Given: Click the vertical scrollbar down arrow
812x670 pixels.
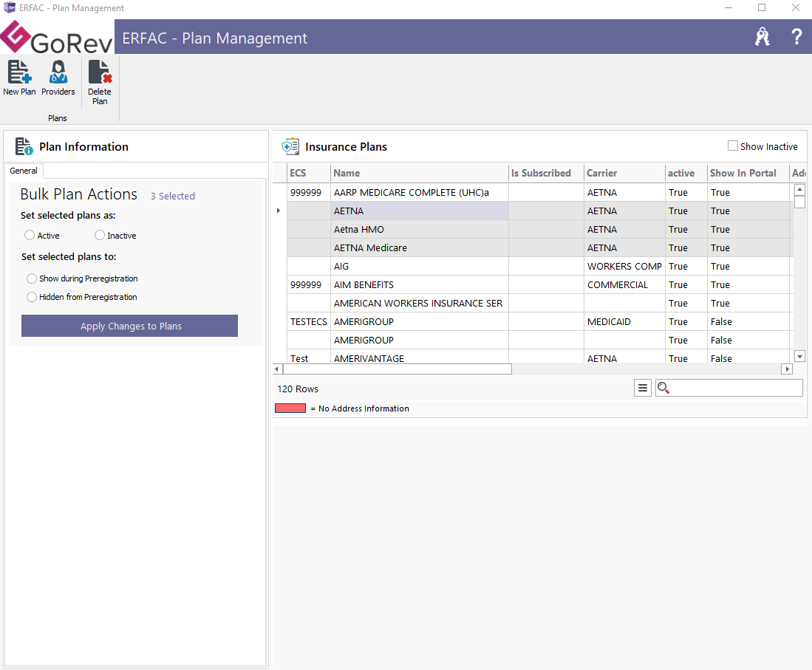Looking at the screenshot, I should (x=799, y=356).
